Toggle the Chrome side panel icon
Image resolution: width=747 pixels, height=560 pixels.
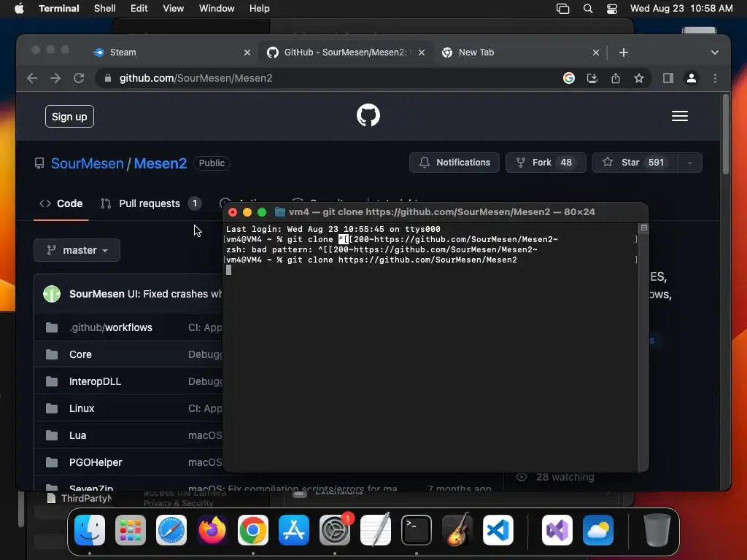(x=668, y=78)
